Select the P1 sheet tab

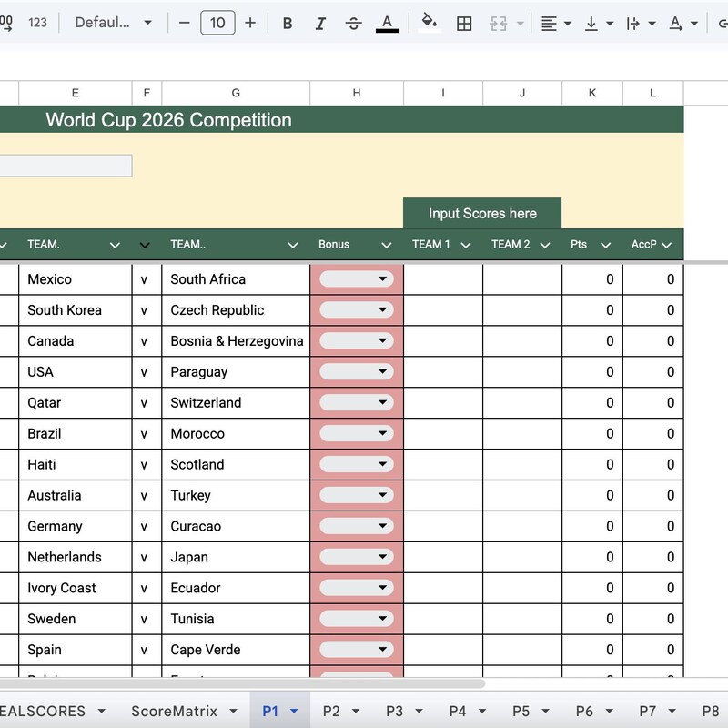tap(270, 711)
